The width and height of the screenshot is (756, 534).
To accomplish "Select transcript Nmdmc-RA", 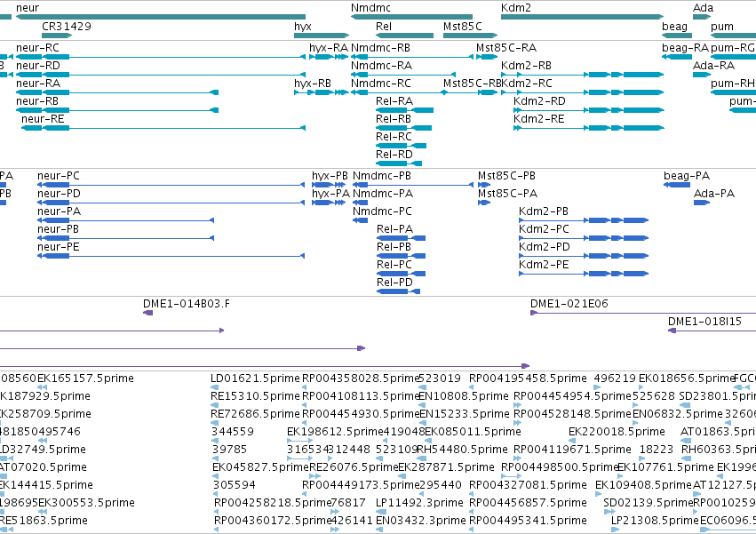I will pyautogui.click(x=403, y=75).
